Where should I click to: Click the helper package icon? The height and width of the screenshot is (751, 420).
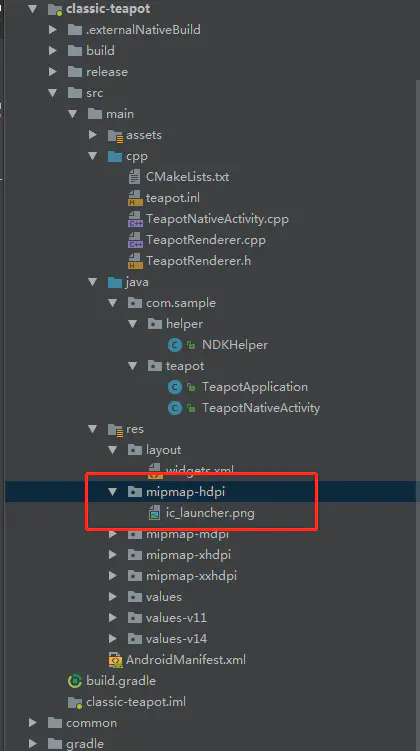click(x=155, y=324)
